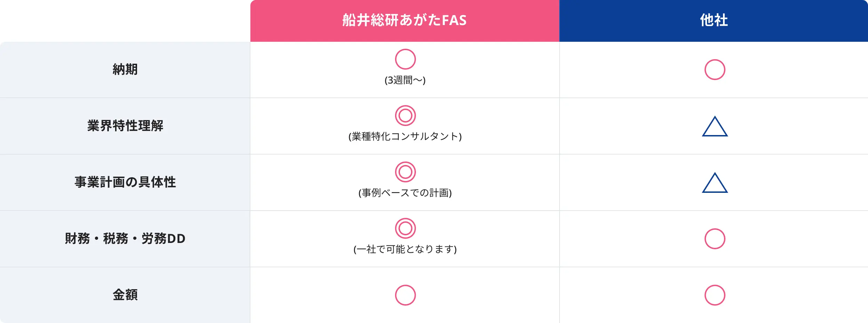Click the triangle icon in 事業計画の具体性 row
The image size is (868, 323).
(x=715, y=183)
